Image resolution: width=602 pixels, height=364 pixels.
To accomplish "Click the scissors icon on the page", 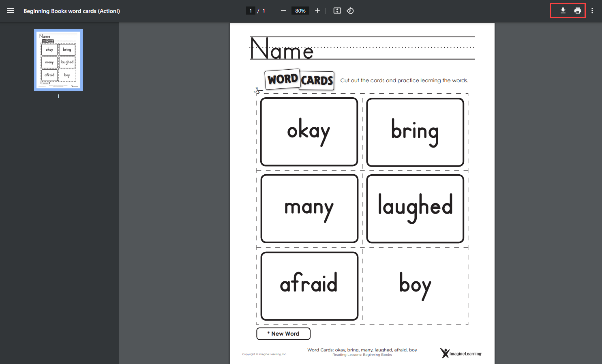I will click(x=257, y=91).
